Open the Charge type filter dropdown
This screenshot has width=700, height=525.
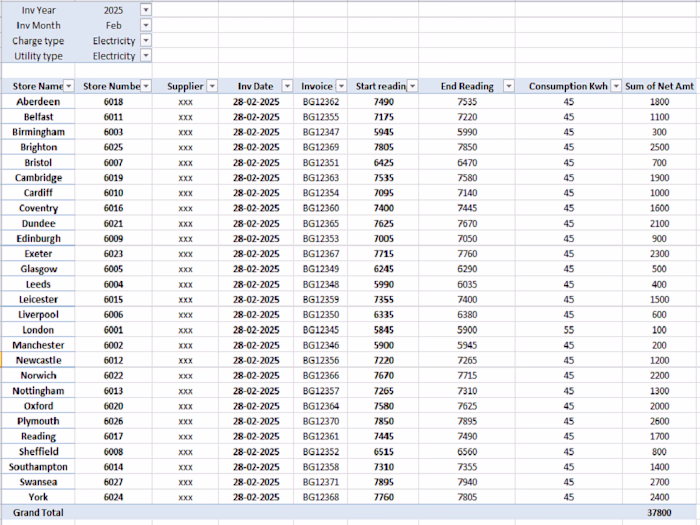[146, 40]
